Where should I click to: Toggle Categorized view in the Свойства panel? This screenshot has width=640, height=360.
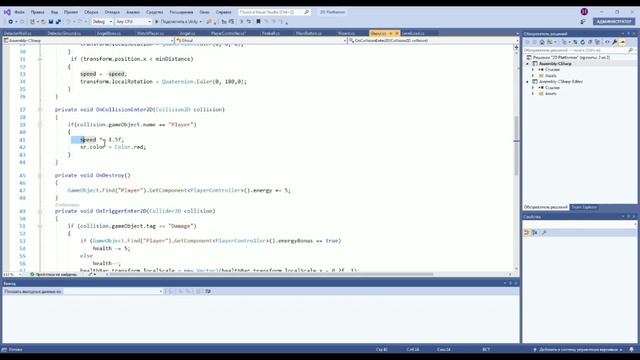coord(527,232)
